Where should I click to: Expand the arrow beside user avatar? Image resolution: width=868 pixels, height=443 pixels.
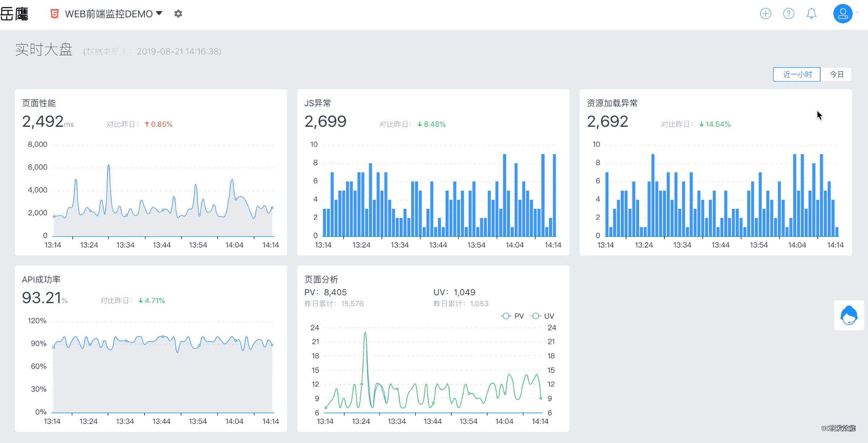(x=858, y=13)
